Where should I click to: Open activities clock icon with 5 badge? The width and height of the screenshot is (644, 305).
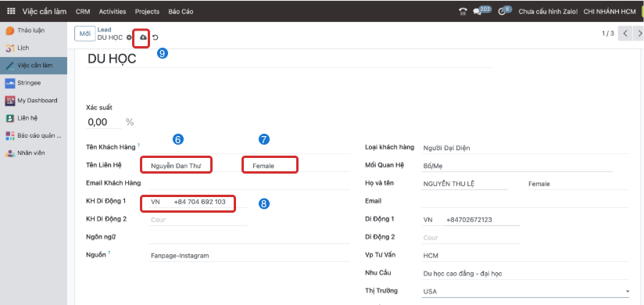pyautogui.click(x=502, y=12)
